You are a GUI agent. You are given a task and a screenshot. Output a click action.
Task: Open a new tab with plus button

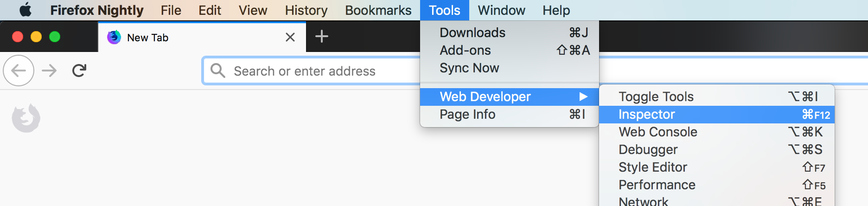tap(321, 36)
